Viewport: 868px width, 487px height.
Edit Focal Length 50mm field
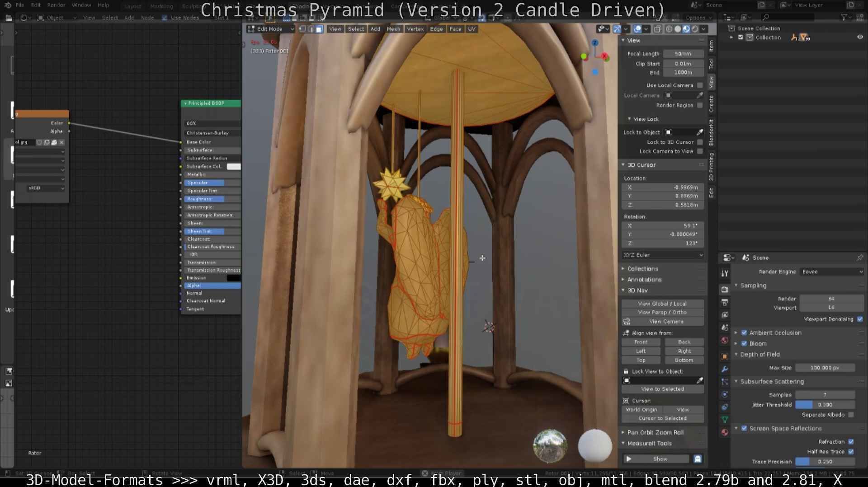(683, 54)
